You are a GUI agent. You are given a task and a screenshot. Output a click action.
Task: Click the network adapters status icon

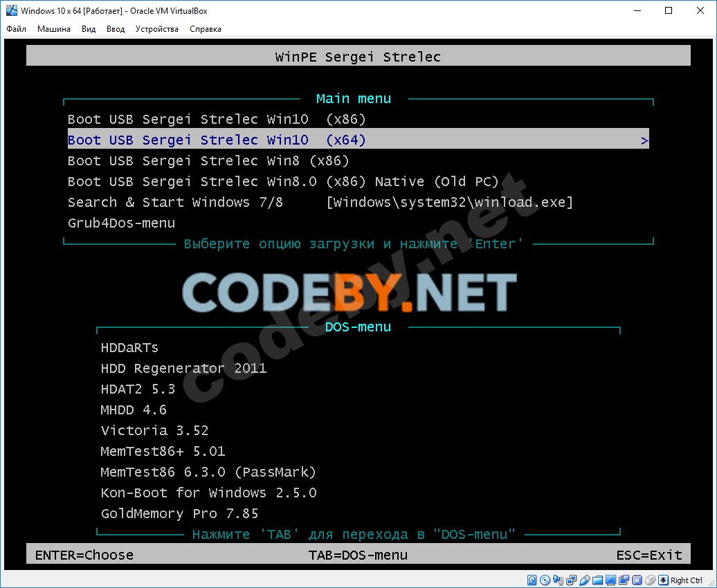tap(572, 580)
